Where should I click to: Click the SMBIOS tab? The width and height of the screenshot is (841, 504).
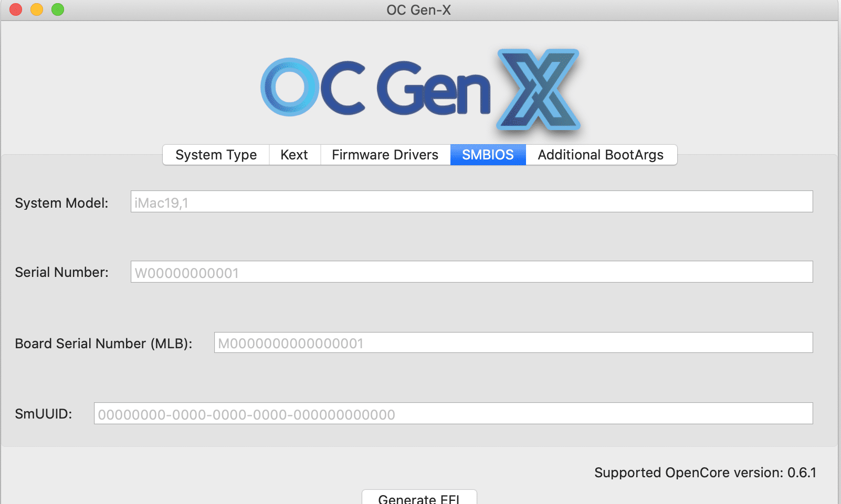(x=488, y=155)
